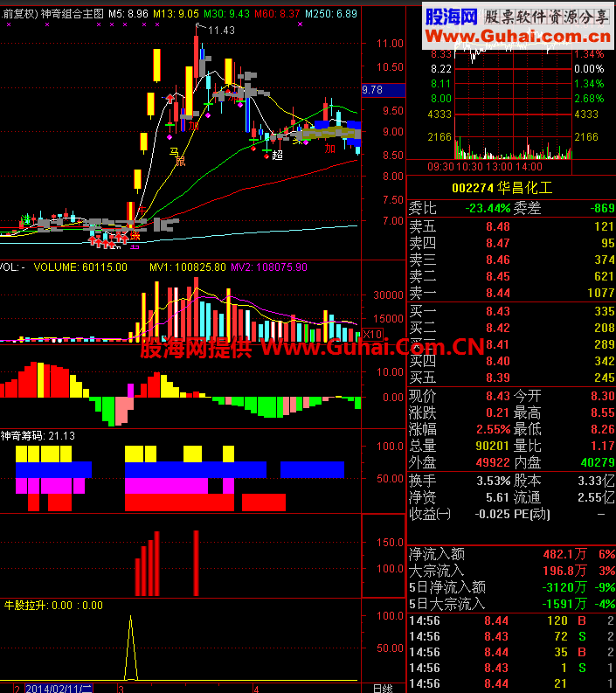Click the PE(动) label
The width and height of the screenshot is (616, 693).
click(x=532, y=515)
